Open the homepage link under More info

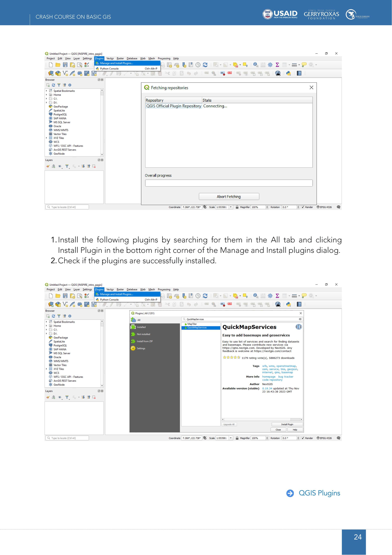pos(269,377)
